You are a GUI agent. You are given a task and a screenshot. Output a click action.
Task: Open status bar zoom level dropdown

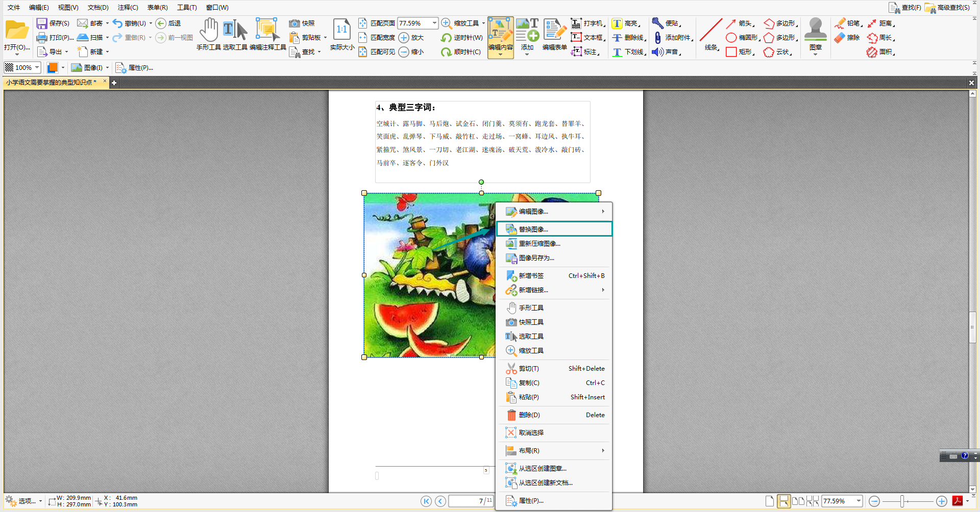click(x=859, y=501)
